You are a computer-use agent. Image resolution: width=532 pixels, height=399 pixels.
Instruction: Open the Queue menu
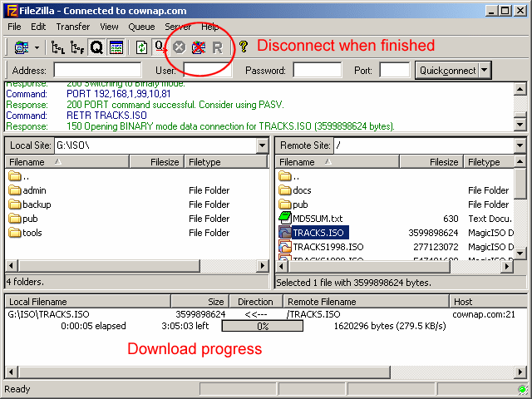click(x=140, y=27)
